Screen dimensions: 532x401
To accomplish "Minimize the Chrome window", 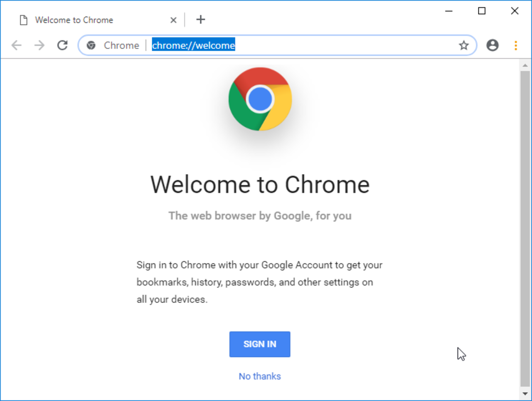I will tap(449, 11).
